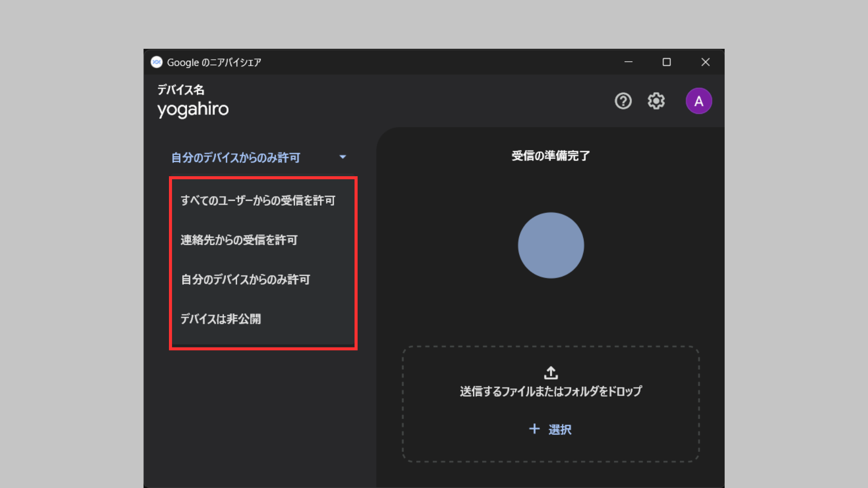Choose 自分のデバイスからのみ許可 from the open menu

click(246, 280)
